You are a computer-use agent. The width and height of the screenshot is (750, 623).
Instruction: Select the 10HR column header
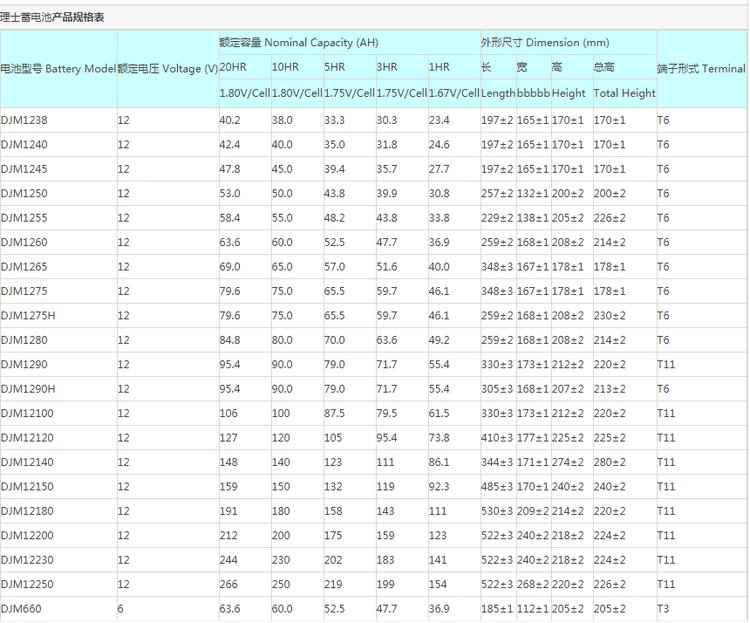[x=285, y=67]
